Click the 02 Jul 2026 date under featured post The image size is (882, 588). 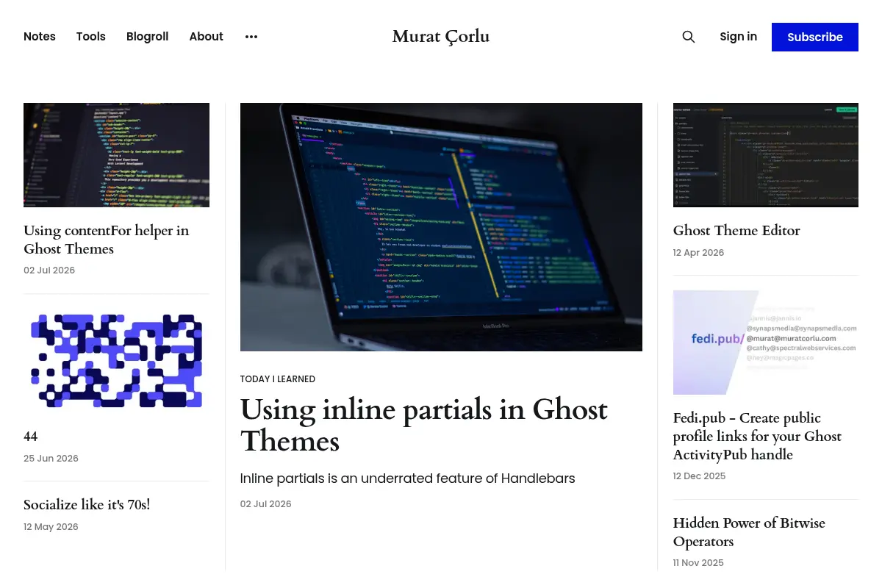pos(266,504)
